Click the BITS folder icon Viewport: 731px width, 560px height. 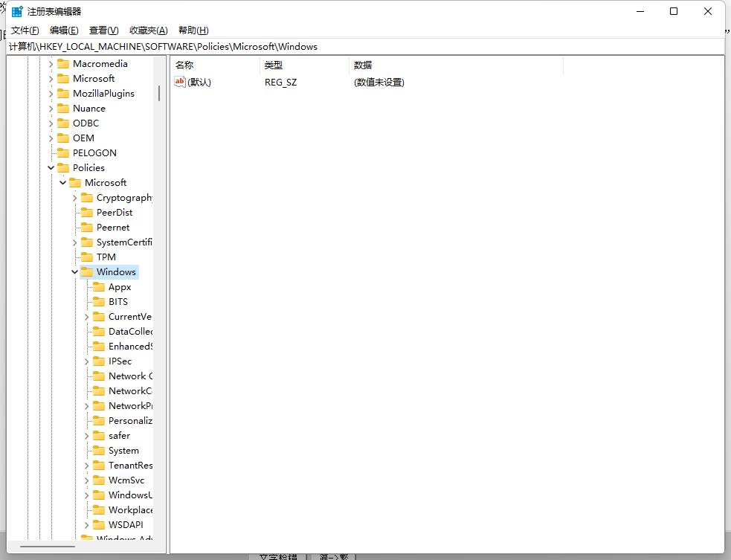99,301
